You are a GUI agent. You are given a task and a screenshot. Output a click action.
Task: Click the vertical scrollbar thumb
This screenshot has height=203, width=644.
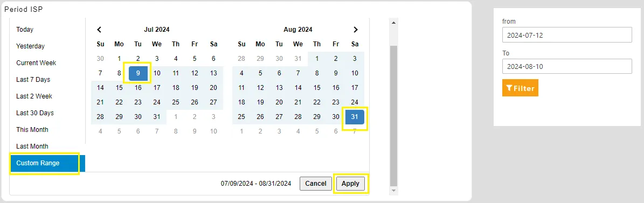click(x=393, y=116)
